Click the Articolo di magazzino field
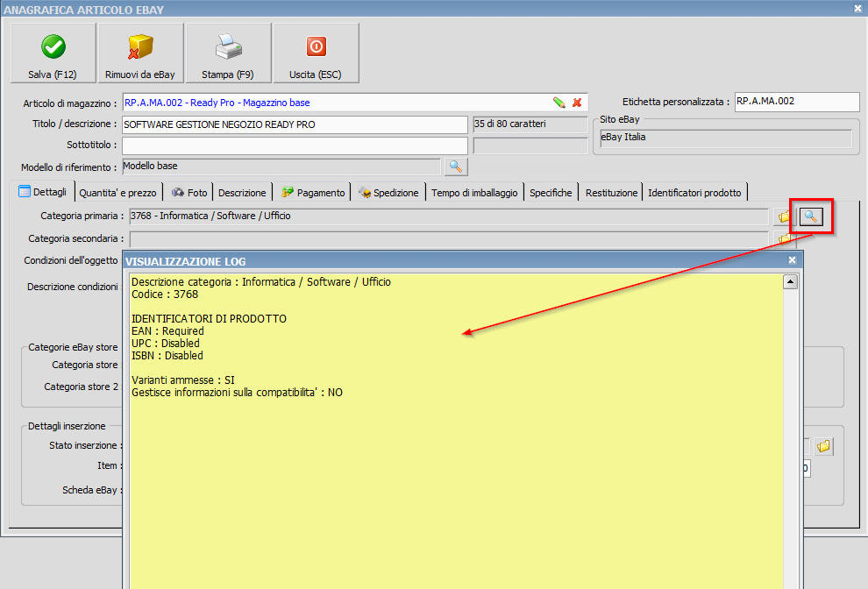This screenshot has height=589, width=868. click(355, 103)
